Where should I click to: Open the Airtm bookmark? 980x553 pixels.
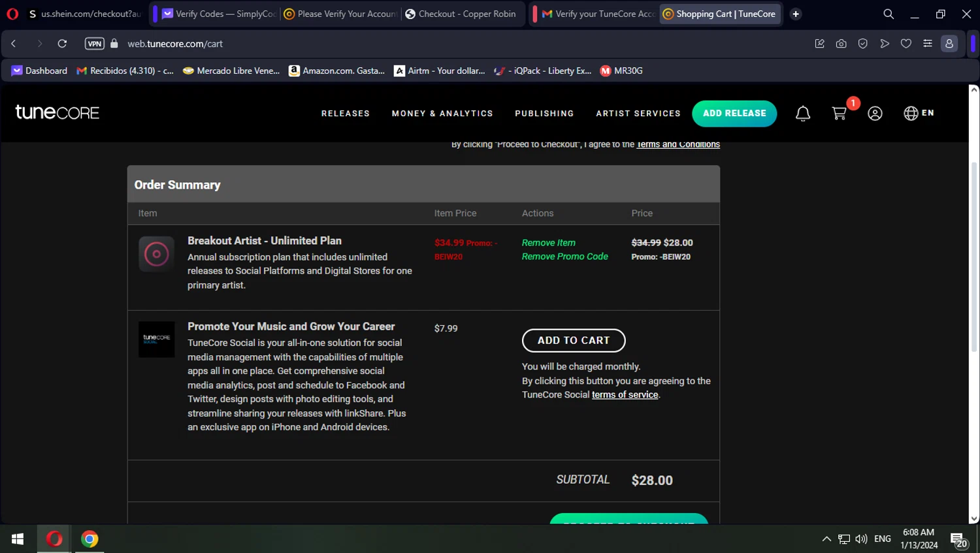tap(440, 71)
